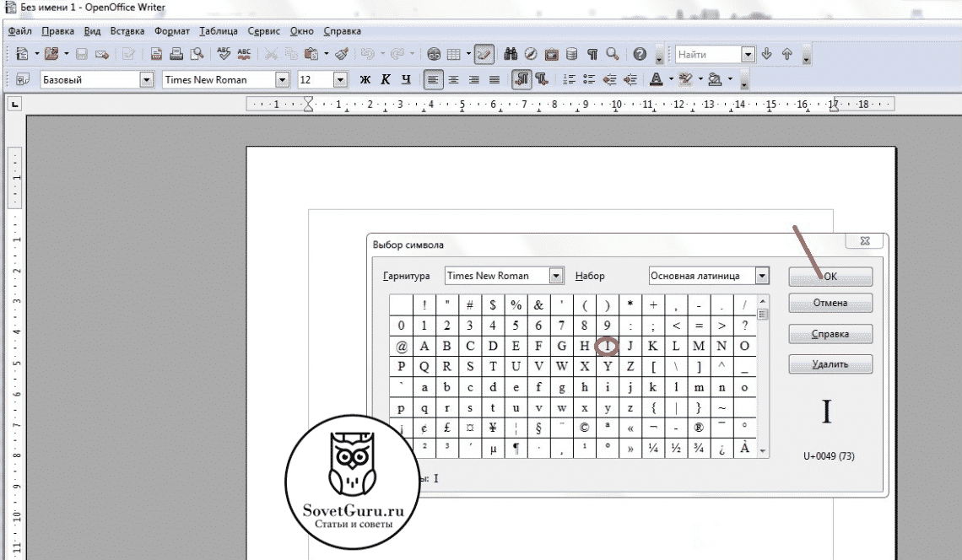This screenshot has width=962, height=560.
Task: Toggle left alignment button
Action: click(433, 80)
